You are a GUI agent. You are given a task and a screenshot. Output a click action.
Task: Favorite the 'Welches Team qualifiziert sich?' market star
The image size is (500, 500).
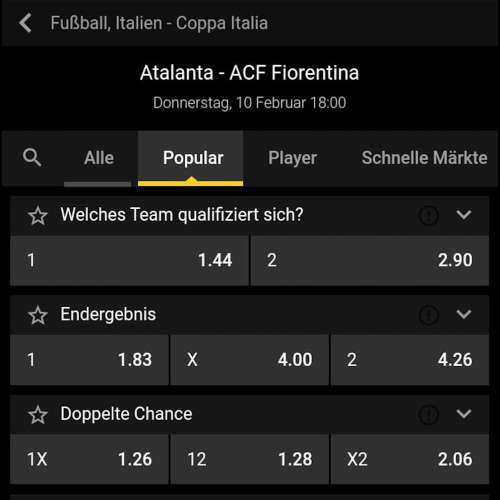(x=38, y=215)
